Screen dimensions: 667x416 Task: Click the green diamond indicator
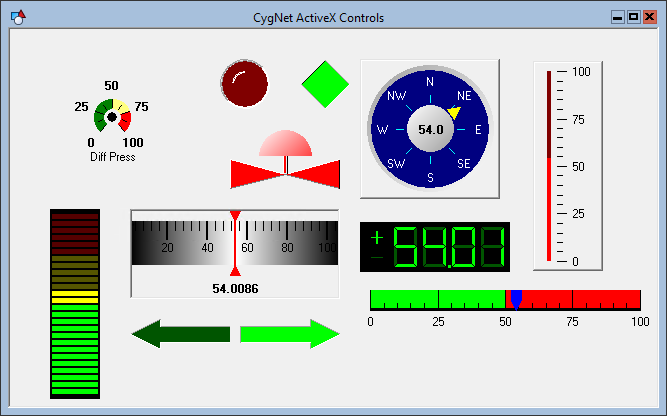[x=325, y=84]
